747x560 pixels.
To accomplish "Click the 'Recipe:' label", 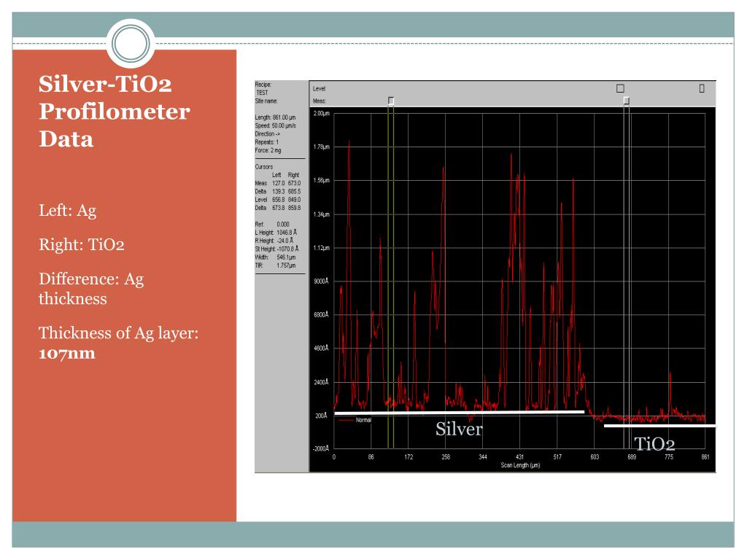I will point(263,85).
